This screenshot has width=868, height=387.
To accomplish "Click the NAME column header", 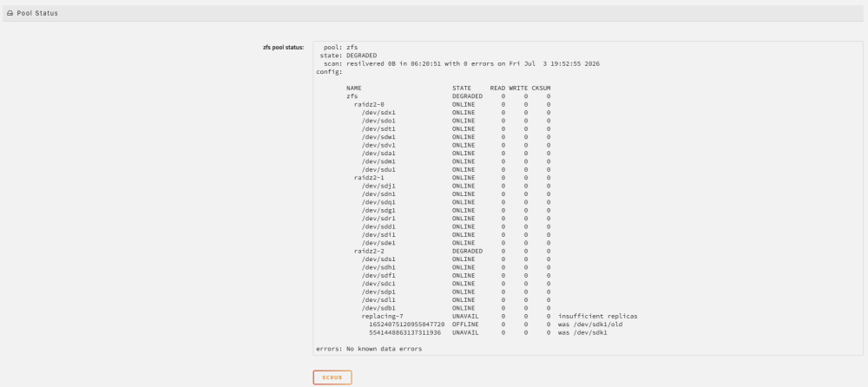I will pos(354,88).
